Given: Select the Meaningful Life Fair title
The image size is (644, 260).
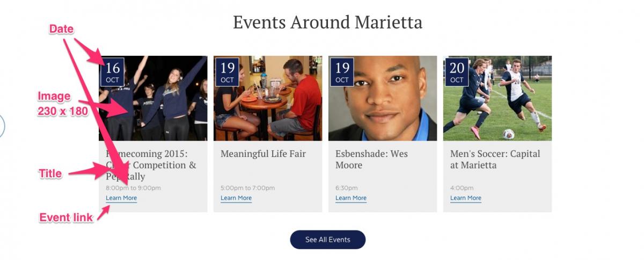Looking at the screenshot, I should click(263, 154).
